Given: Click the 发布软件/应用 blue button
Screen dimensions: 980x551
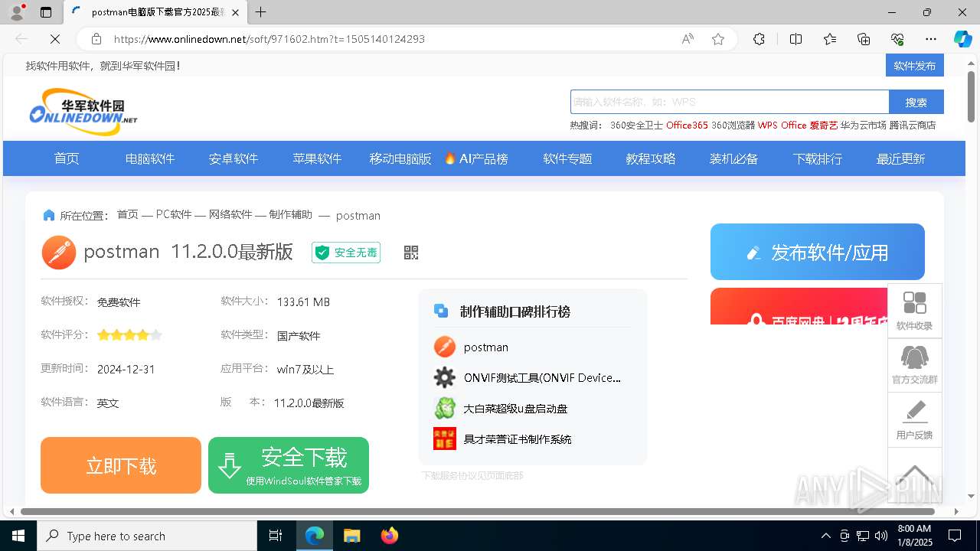Looking at the screenshot, I should click(818, 252).
